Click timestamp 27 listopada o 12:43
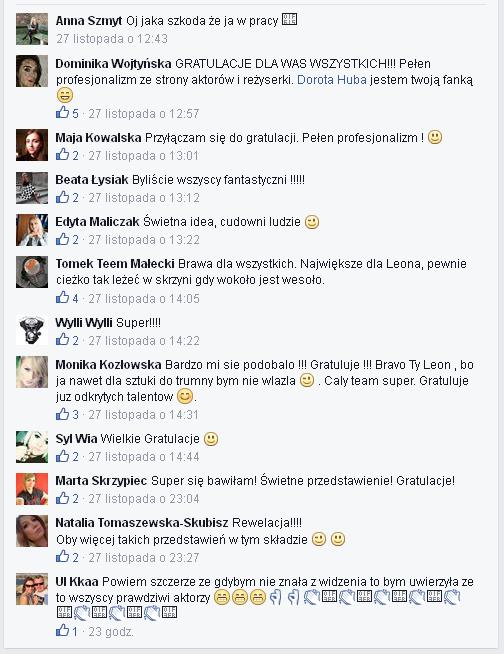 112,39
